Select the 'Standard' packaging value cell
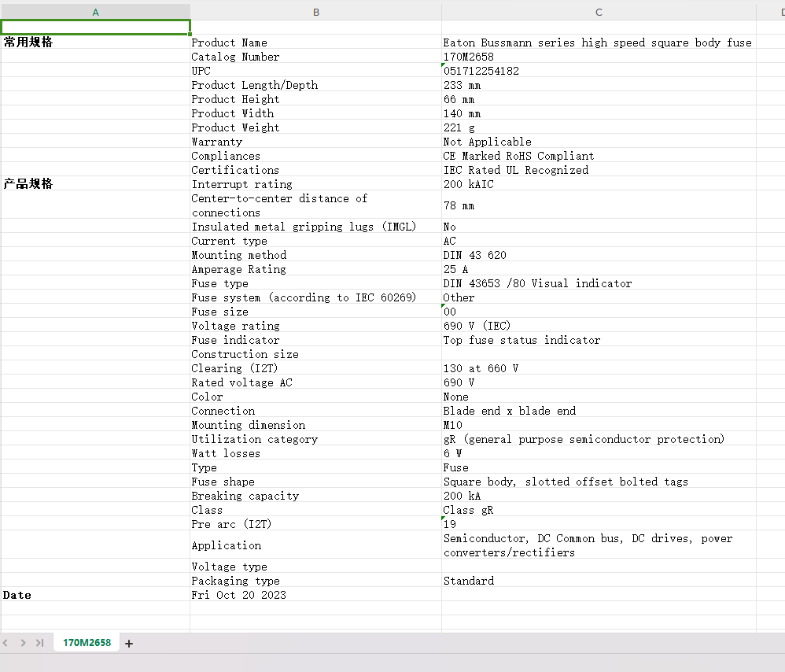This screenshot has height=672, width=785. pyautogui.click(x=599, y=581)
